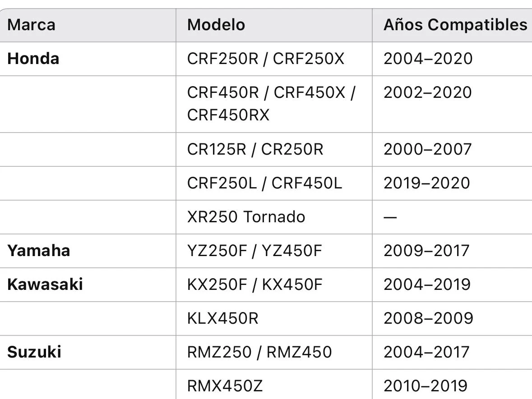Click the RMX450Z model cell
The image size is (532, 399).
click(274, 385)
